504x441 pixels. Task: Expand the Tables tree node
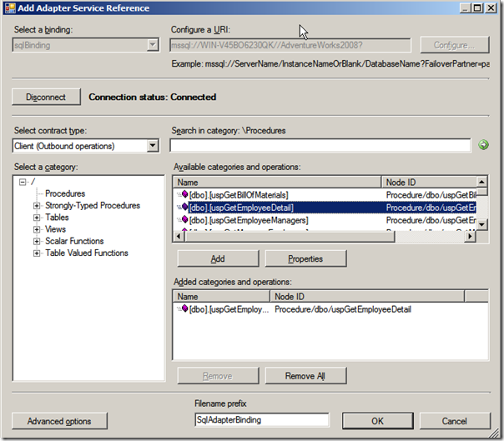(x=37, y=218)
